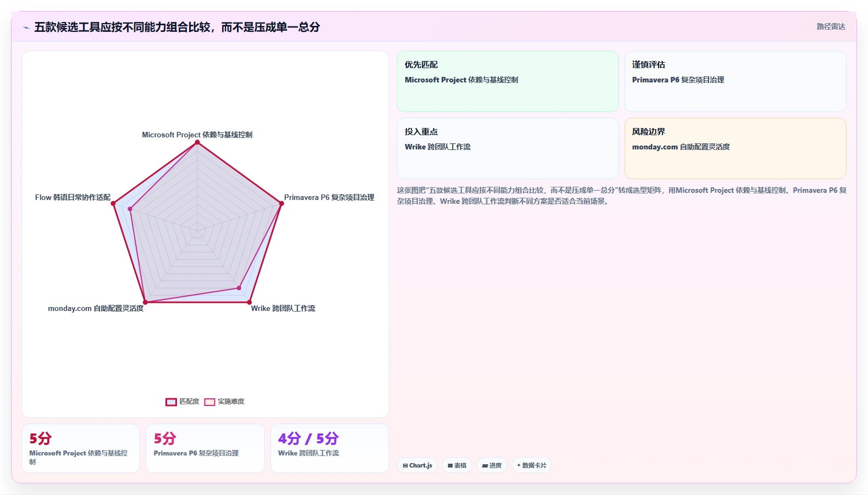Click the Wrike outer radar vertex point

click(x=249, y=302)
